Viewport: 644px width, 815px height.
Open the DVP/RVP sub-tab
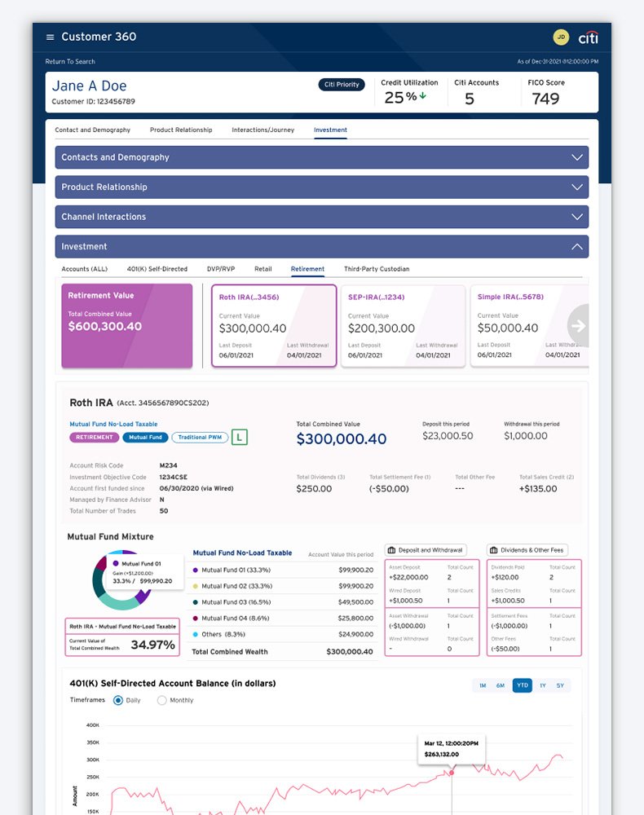(x=221, y=269)
